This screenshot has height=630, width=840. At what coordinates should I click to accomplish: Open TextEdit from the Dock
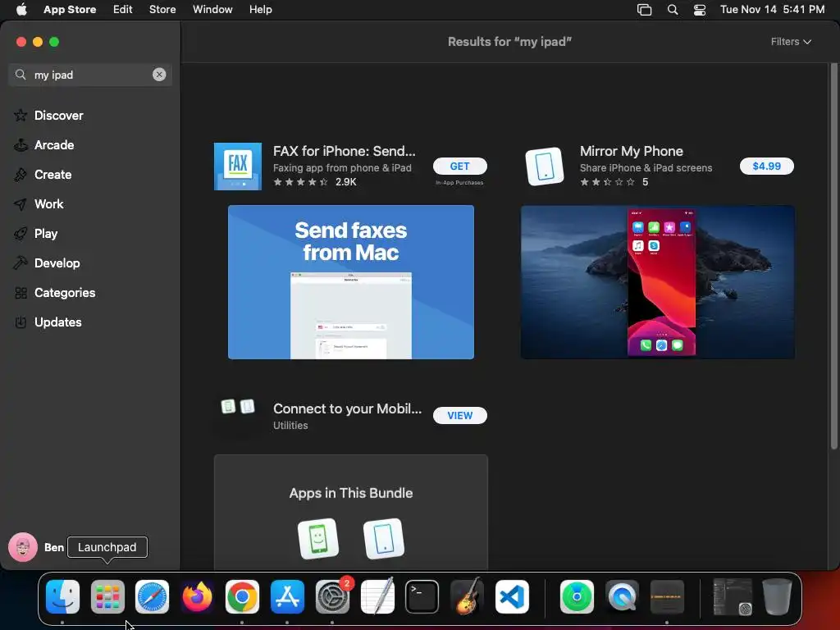point(377,597)
